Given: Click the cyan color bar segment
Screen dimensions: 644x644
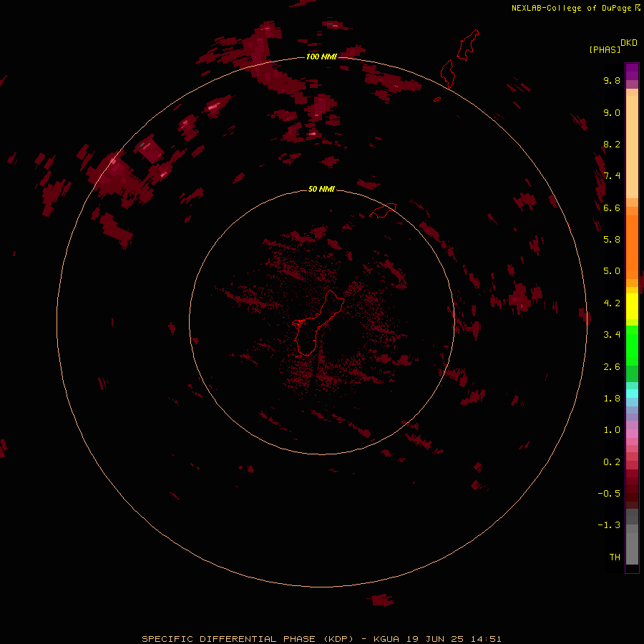Looking at the screenshot, I should pyautogui.click(x=632, y=394).
